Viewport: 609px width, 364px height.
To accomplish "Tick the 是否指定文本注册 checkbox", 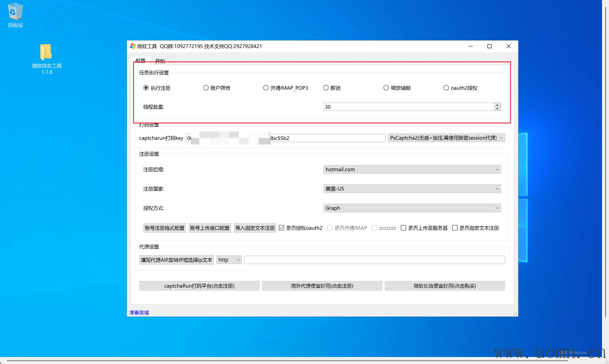I will coord(454,228).
